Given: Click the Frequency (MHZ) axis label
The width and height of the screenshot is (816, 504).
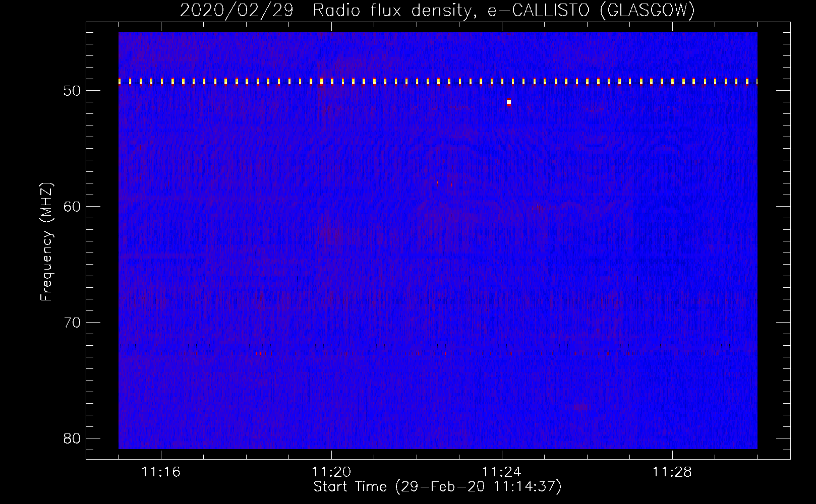Looking at the screenshot, I should tap(46, 242).
